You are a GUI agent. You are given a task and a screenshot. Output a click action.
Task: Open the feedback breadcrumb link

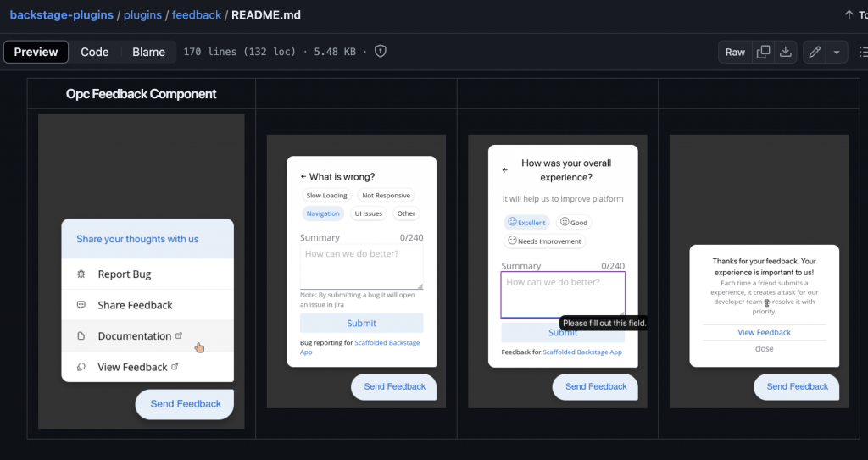click(x=197, y=15)
